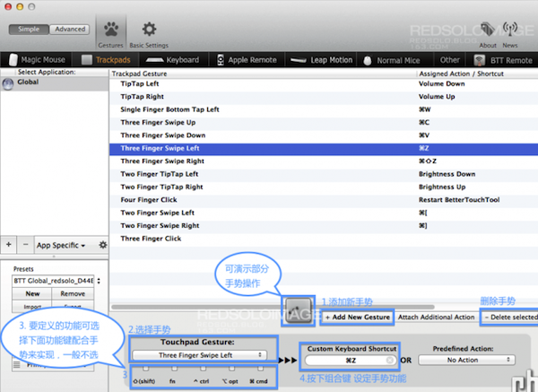Switch to the Other tab

[x=450, y=60]
